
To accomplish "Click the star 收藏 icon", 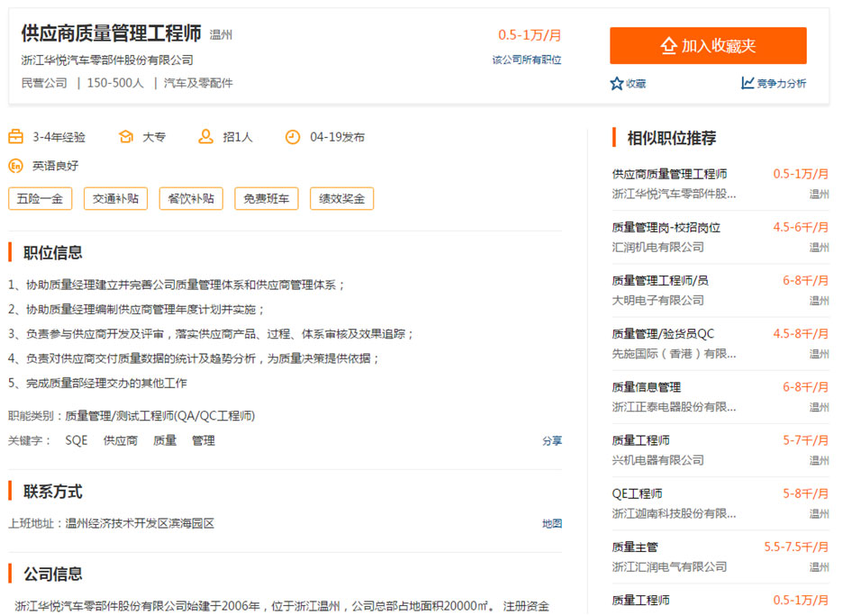I will click(617, 84).
